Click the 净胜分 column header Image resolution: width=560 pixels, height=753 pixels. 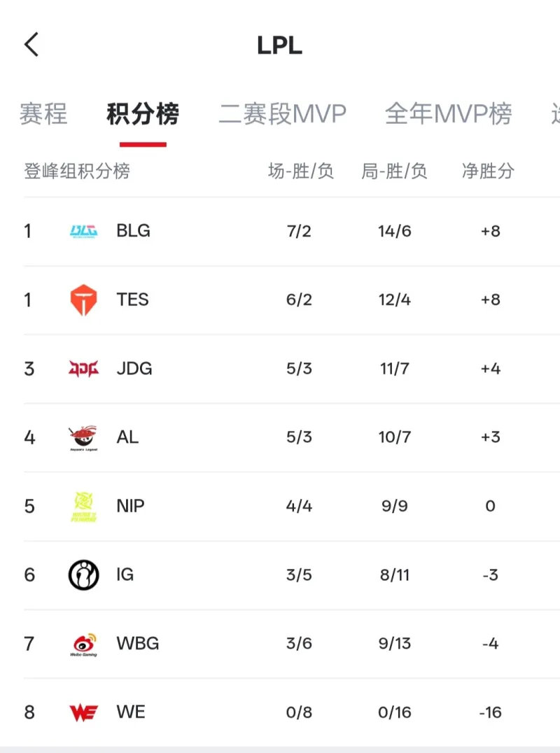488,171
